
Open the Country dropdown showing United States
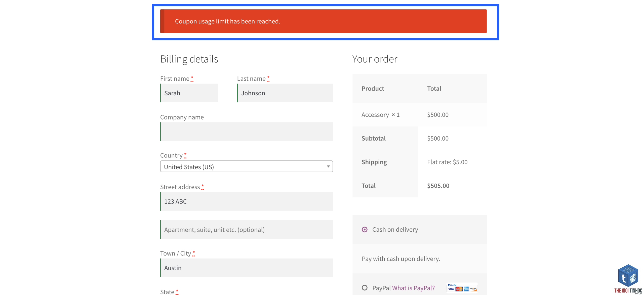[247, 166]
